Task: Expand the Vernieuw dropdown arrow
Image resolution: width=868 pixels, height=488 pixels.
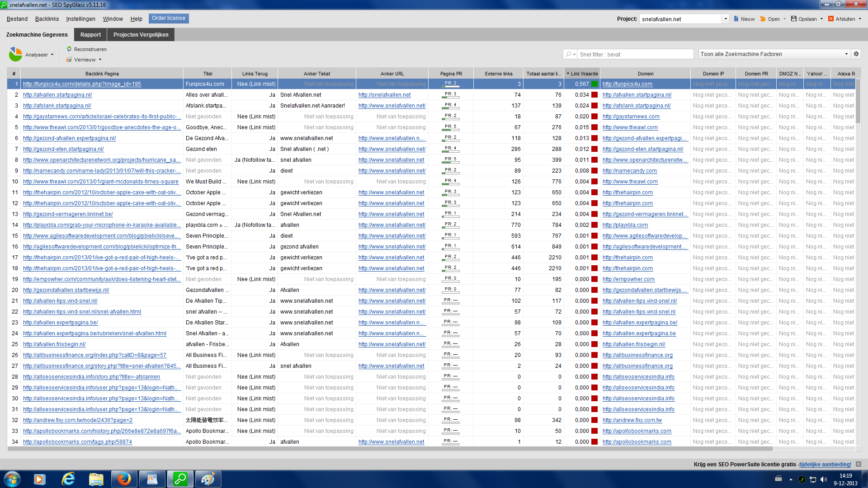Action: (100, 60)
